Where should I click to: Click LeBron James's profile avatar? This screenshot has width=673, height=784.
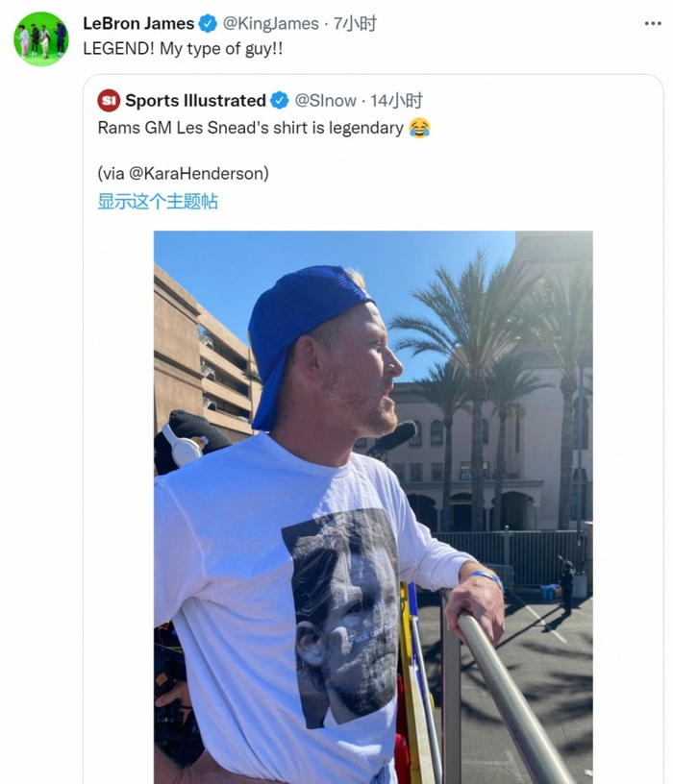[x=40, y=39]
